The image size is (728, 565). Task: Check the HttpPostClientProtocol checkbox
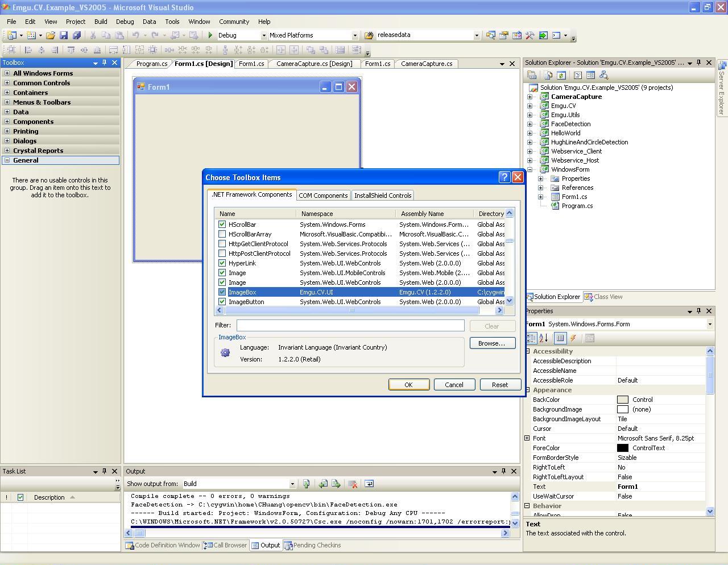222,254
